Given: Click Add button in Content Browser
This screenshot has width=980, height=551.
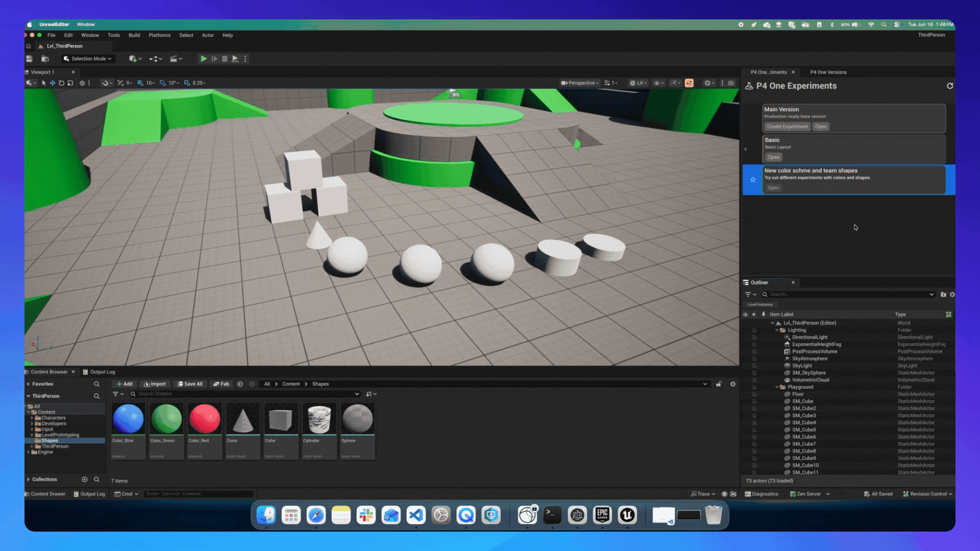Looking at the screenshot, I should (124, 384).
